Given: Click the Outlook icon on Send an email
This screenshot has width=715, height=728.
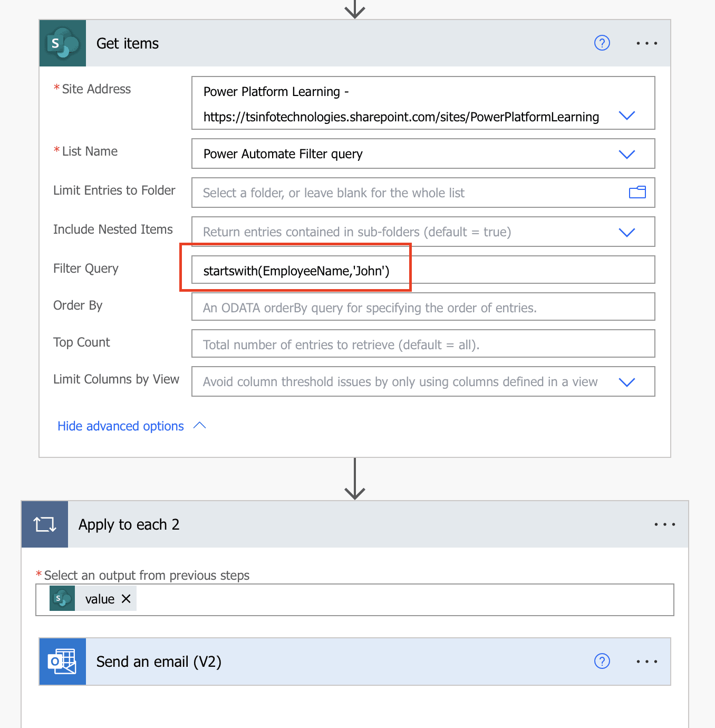Looking at the screenshot, I should click(62, 661).
